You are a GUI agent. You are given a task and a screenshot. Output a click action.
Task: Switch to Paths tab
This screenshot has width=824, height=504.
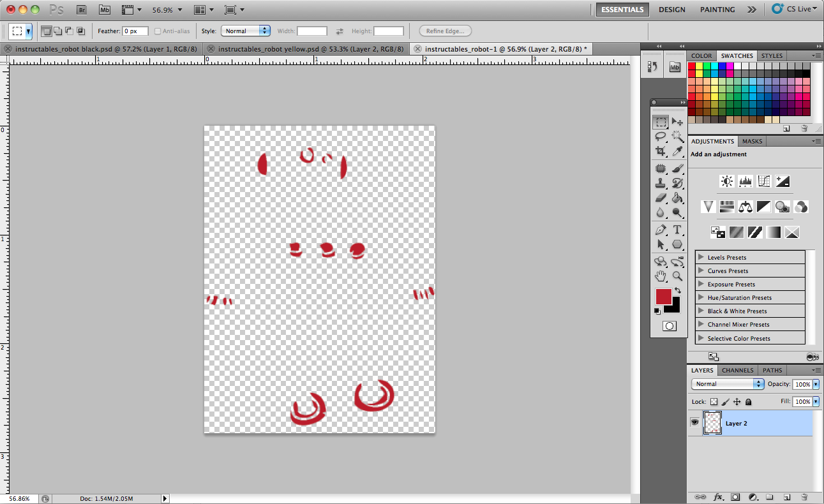point(772,370)
